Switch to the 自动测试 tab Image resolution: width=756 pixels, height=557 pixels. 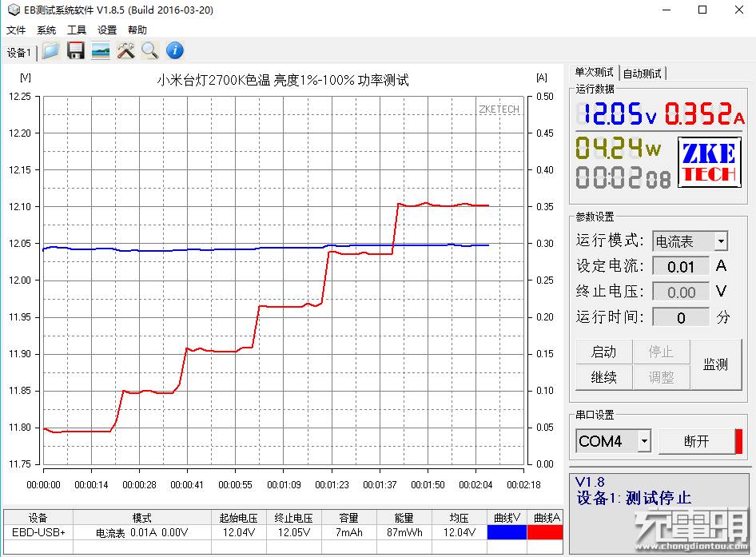643,74
